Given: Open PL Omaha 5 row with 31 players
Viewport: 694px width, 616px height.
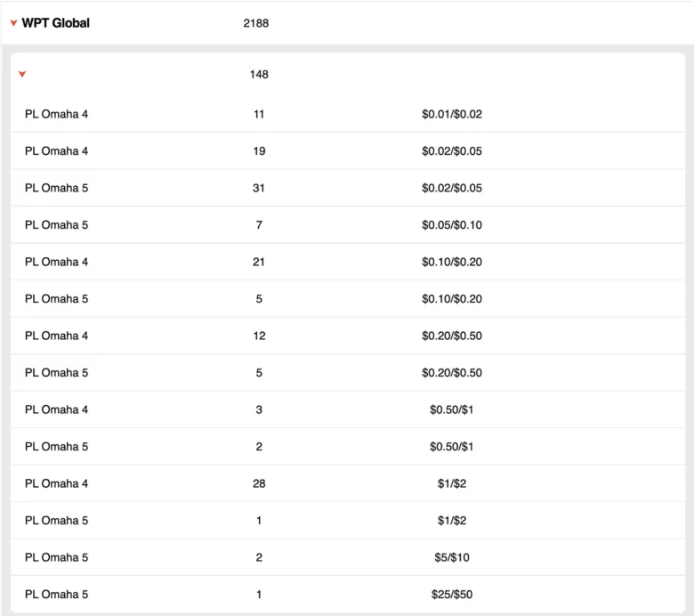Looking at the screenshot, I should 57,188.
